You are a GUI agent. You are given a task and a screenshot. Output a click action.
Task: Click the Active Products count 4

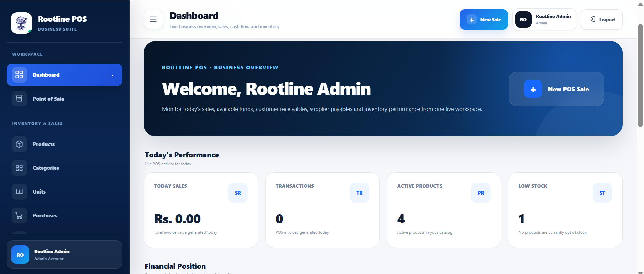pyautogui.click(x=401, y=219)
